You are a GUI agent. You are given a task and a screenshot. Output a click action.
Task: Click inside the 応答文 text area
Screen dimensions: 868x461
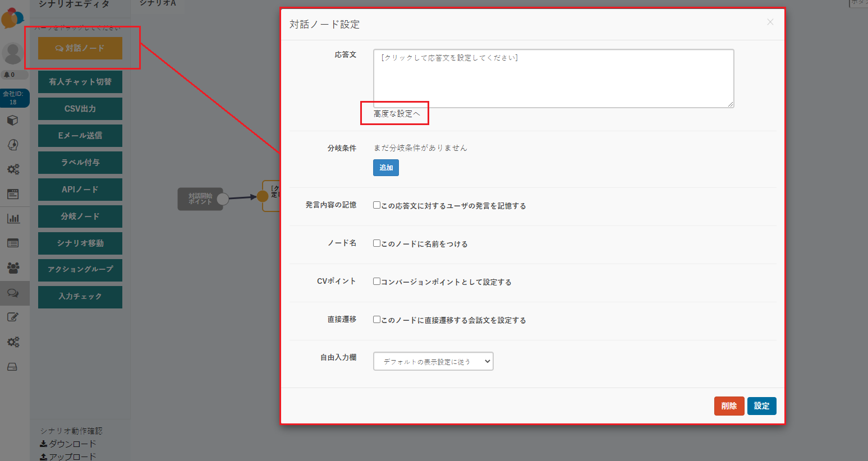point(554,79)
